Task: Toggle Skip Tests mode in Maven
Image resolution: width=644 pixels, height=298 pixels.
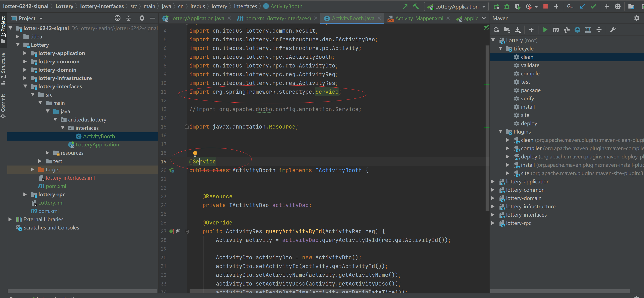Action: coord(577,30)
